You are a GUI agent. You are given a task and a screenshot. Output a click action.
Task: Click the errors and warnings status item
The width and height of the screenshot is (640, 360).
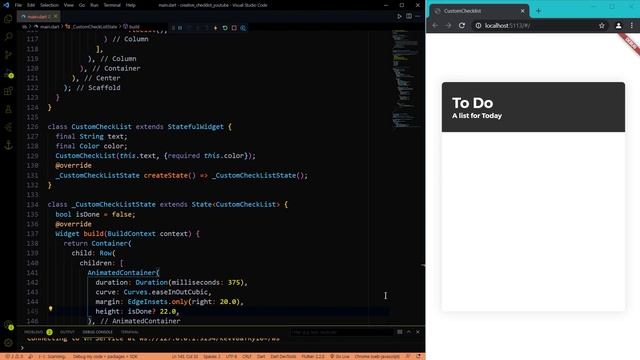tap(14, 356)
